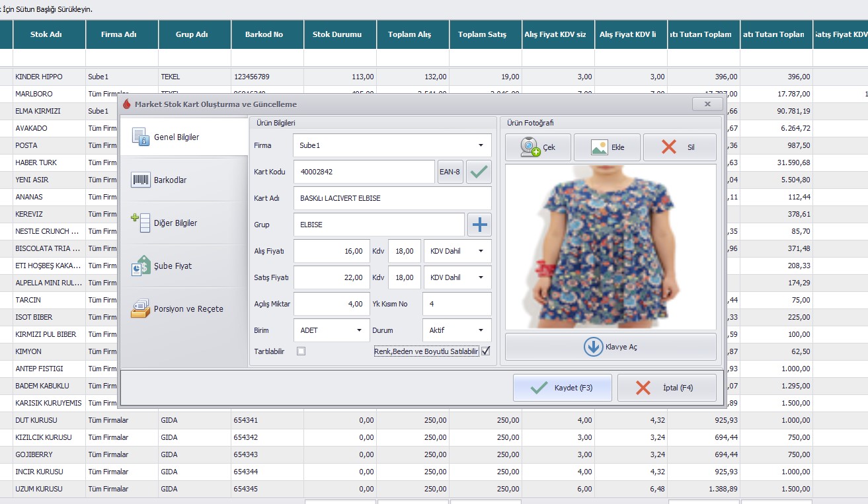
Task: Click the Yk Kısım No field
Action: click(x=457, y=304)
